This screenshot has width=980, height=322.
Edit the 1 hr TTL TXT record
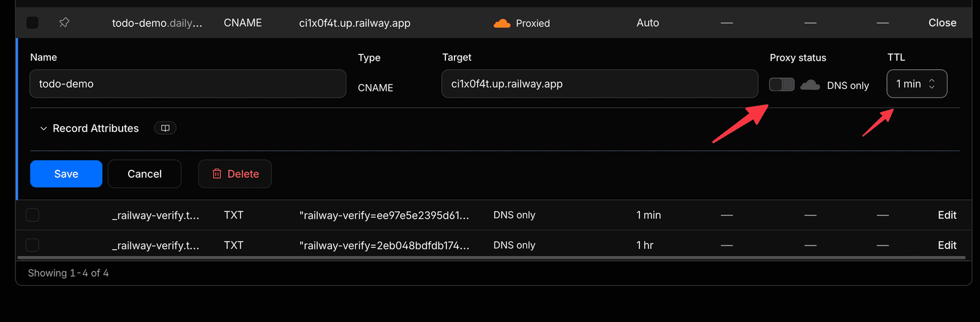[x=947, y=245]
